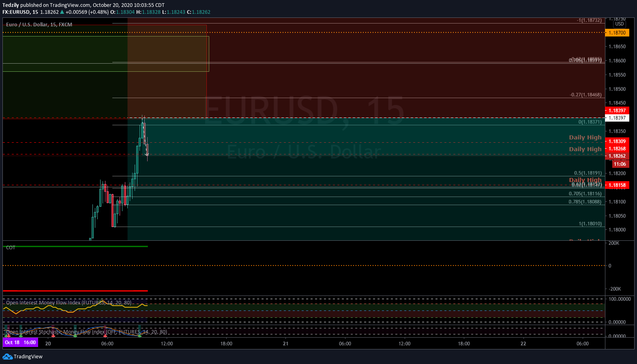Viewport: 637px width, 364px height.
Task: Click the 11:06 bar countdown label
Action: pyautogui.click(x=620, y=164)
